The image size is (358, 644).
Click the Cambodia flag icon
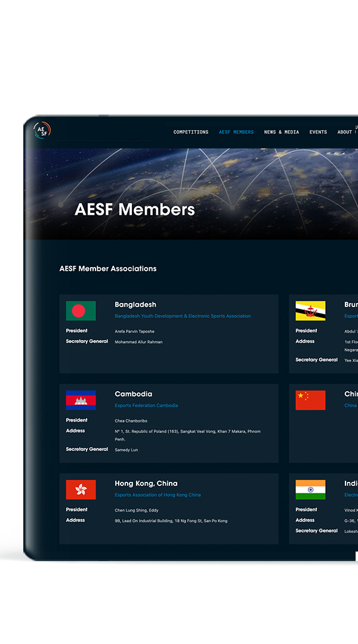(x=81, y=400)
